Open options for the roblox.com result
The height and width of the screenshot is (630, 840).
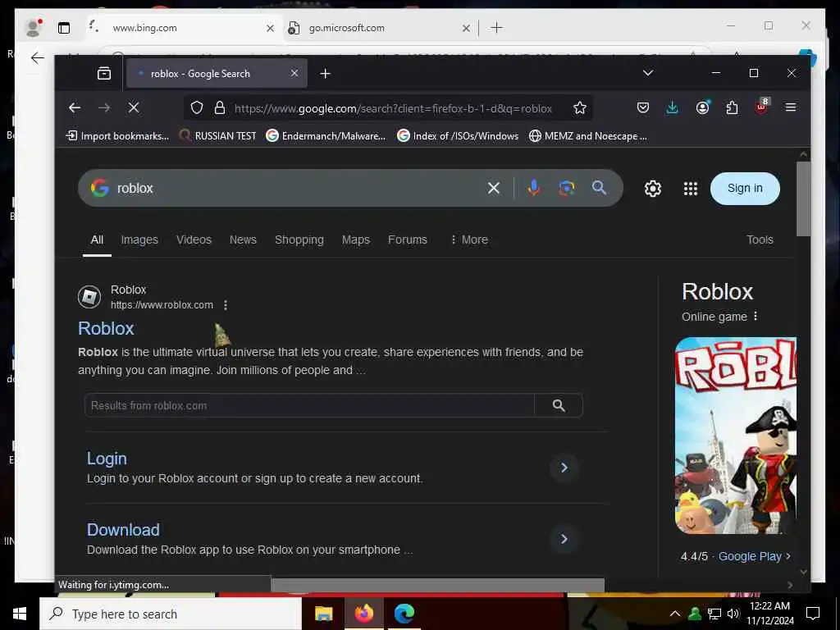[226, 305]
